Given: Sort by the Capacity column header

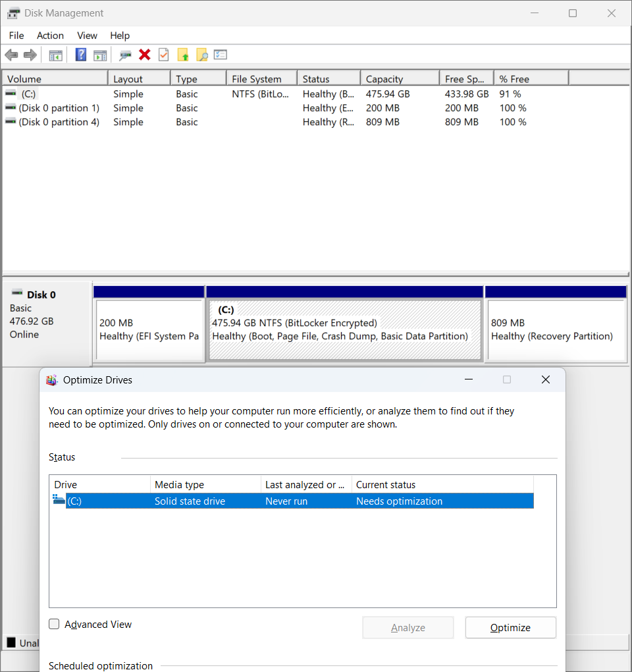Looking at the screenshot, I should coord(400,79).
